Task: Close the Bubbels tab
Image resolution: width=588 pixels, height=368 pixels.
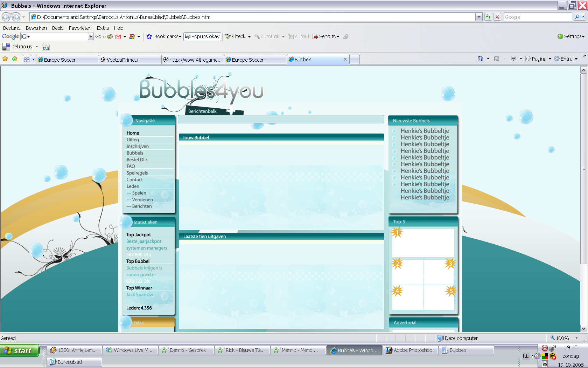Action: [345, 59]
